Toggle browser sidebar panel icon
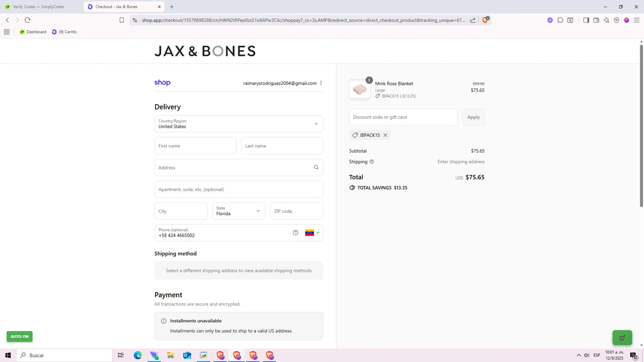This screenshot has height=362, width=644. click(x=586, y=20)
